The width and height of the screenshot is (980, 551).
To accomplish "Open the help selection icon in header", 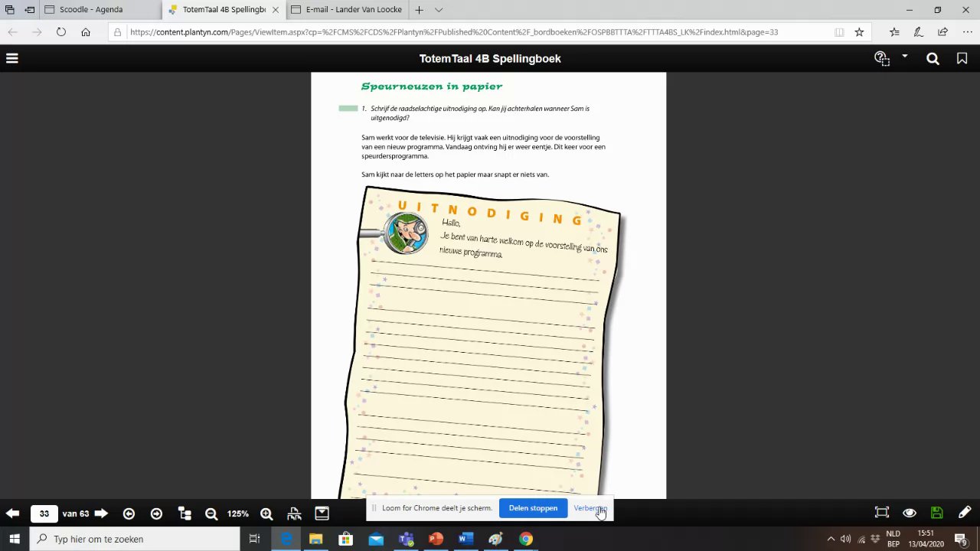I will [x=882, y=58].
